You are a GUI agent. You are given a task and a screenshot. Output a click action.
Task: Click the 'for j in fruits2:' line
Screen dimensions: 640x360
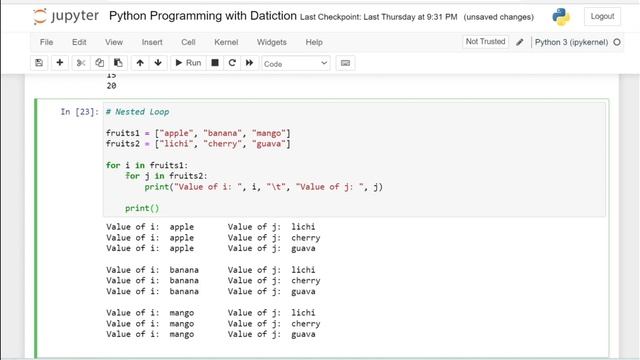pyautogui.click(x=167, y=176)
